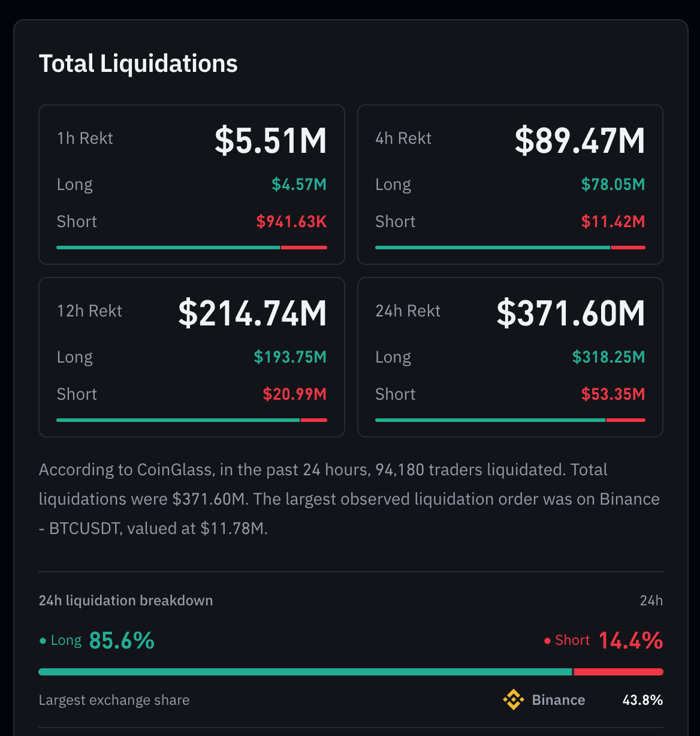Click the 24h Rekt total $371.60M
Image resolution: width=700 pixels, height=736 pixels.
[x=571, y=313]
